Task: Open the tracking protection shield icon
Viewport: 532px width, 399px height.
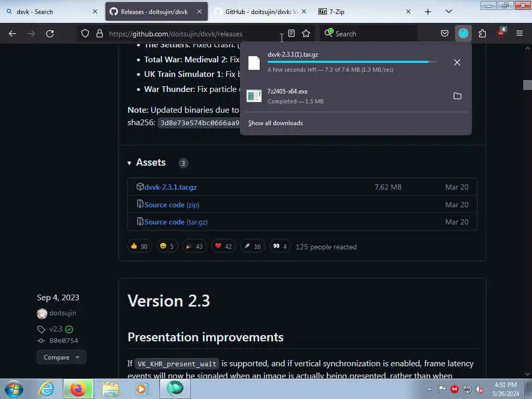Action: click(x=85, y=33)
